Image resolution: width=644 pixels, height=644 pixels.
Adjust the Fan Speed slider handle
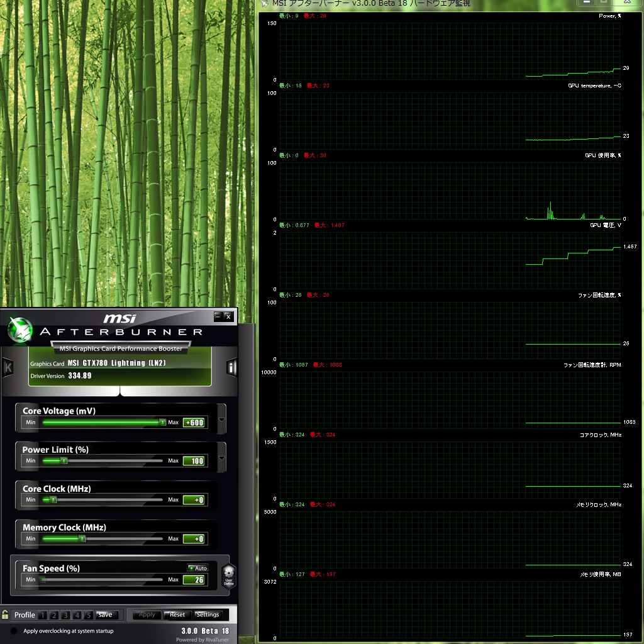[43, 579]
